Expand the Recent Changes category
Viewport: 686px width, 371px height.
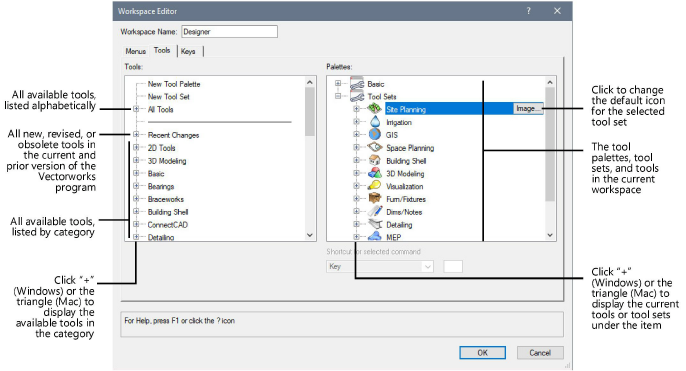(136, 135)
